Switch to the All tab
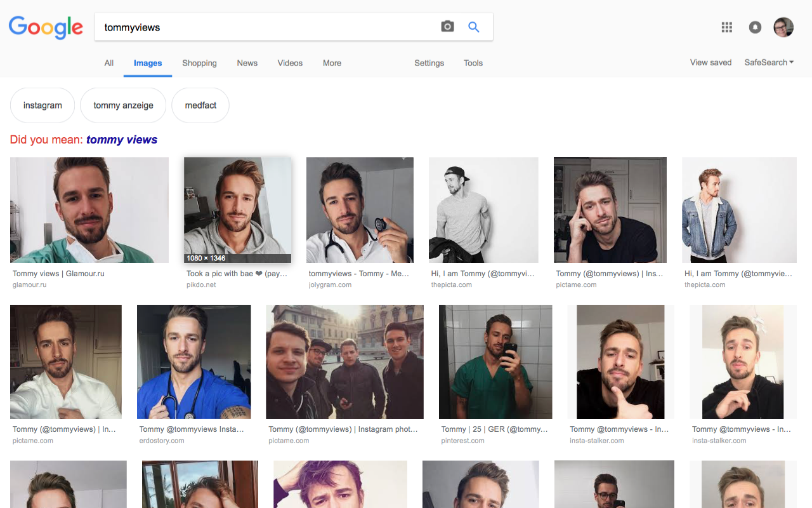The image size is (812, 508). [x=109, y=63]
